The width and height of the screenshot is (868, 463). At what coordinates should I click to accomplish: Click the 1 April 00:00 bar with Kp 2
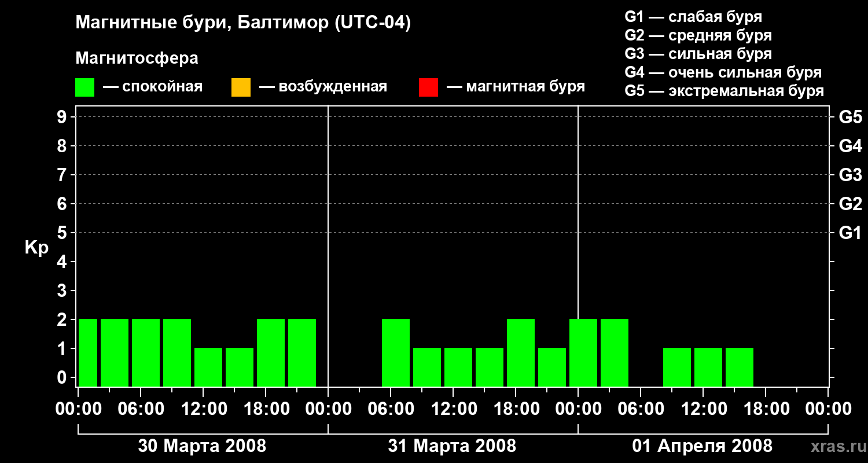click(x=583, y=352)
